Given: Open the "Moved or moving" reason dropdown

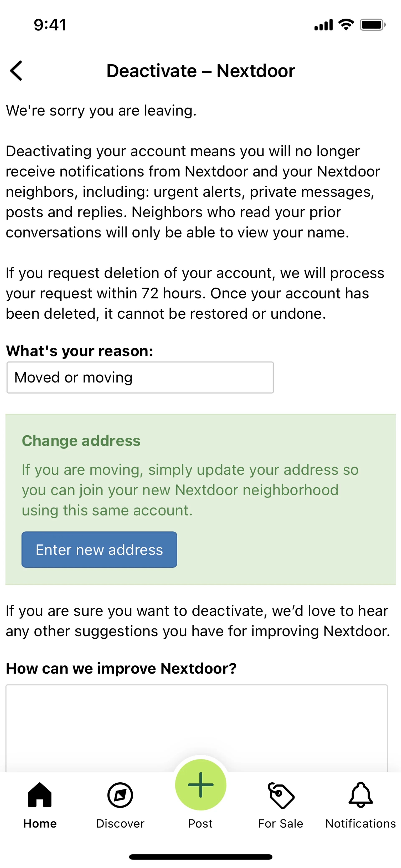Looking at the screenshot, I should click(140, 377).
